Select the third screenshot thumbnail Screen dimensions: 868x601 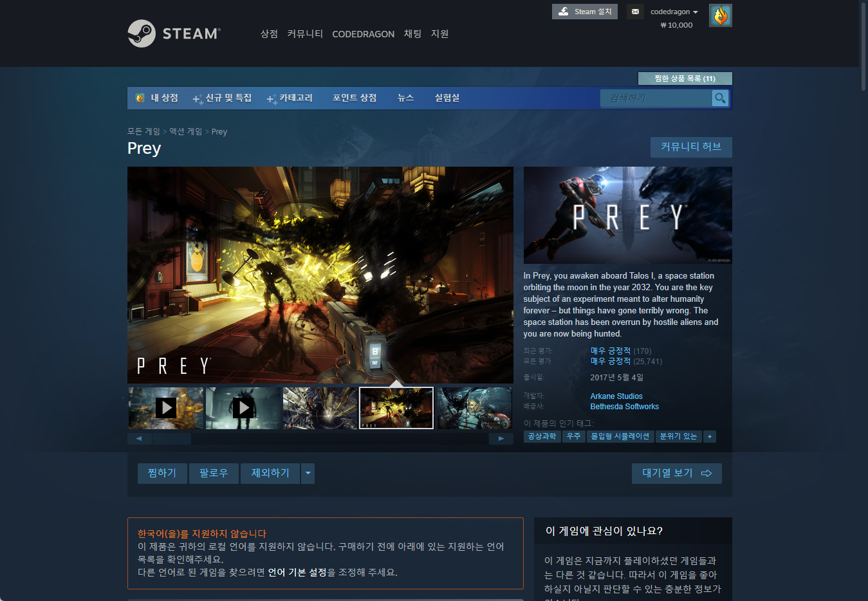click(320, 408)
